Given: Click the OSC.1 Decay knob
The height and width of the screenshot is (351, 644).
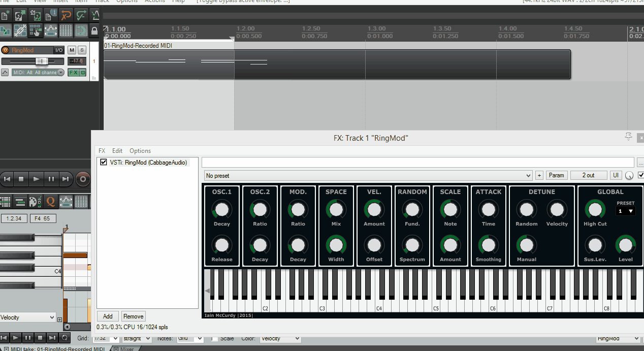Looking at the screenshot, I should tap(221, 209).
